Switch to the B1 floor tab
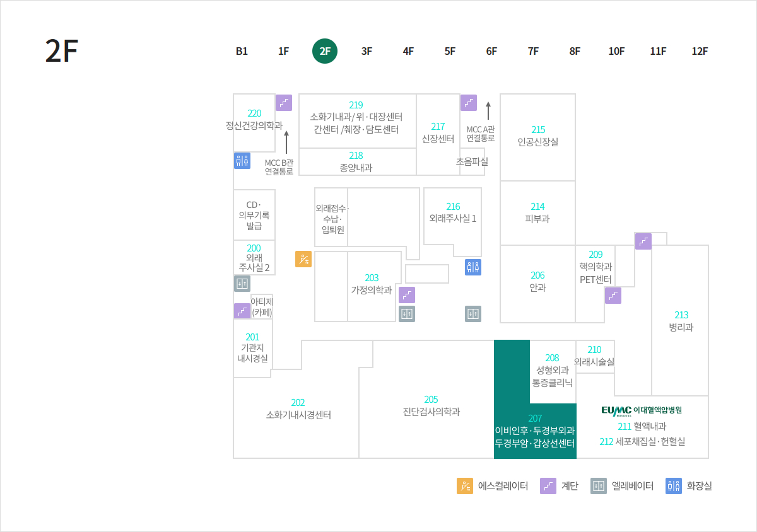 tap(242, 52)
